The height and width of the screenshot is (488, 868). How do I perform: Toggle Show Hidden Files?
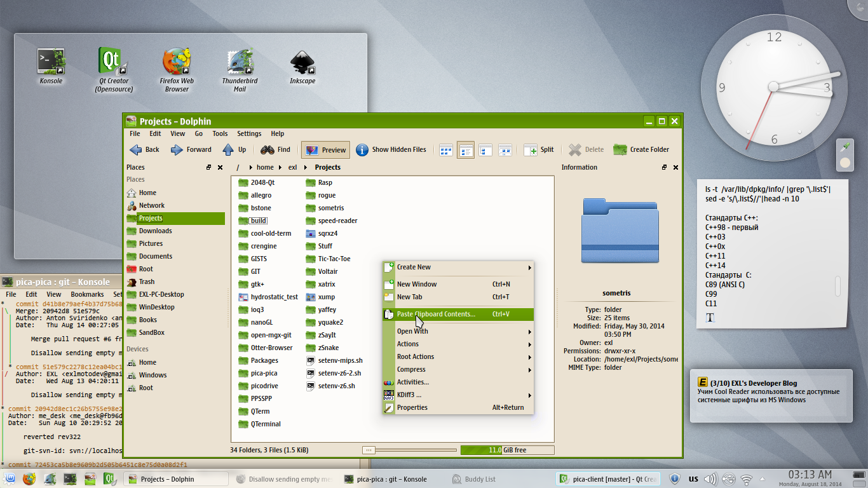[x=391, y=150]
